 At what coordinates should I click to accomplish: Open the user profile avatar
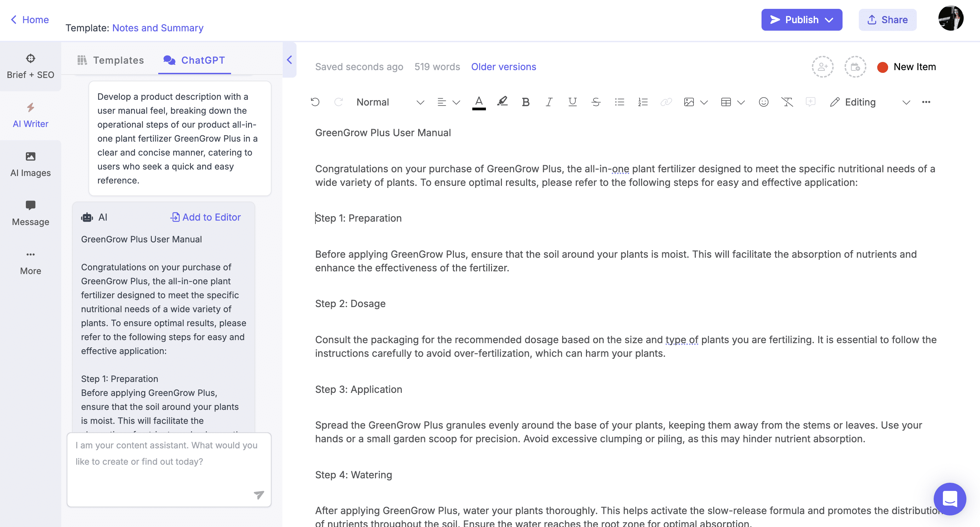951,18
